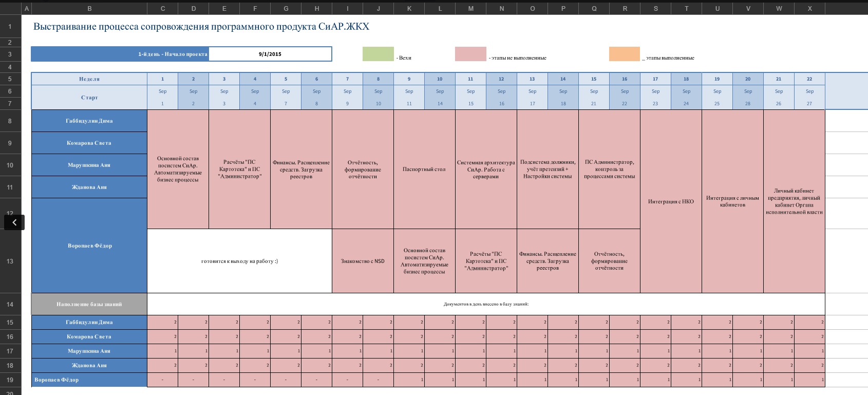Click week 10 in the Неделя row
This screenshot has height=395, width=868.
[440, 79]
